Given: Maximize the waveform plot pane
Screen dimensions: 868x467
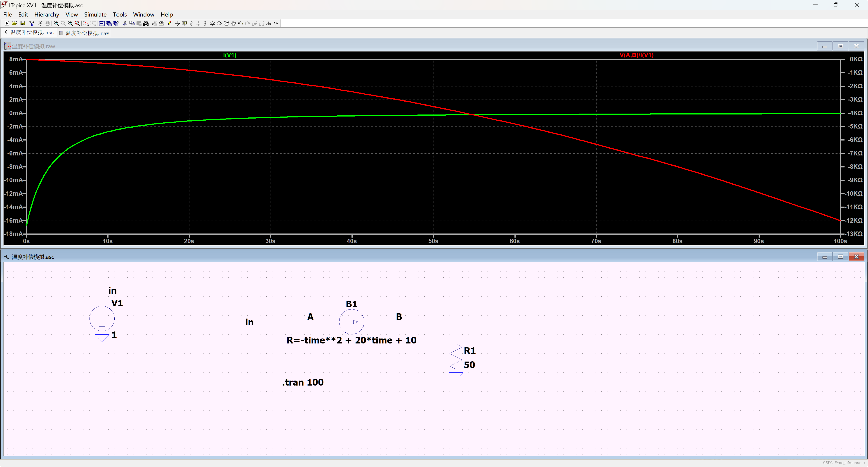Looking at the screenshot, I should (x=840, y=46).
